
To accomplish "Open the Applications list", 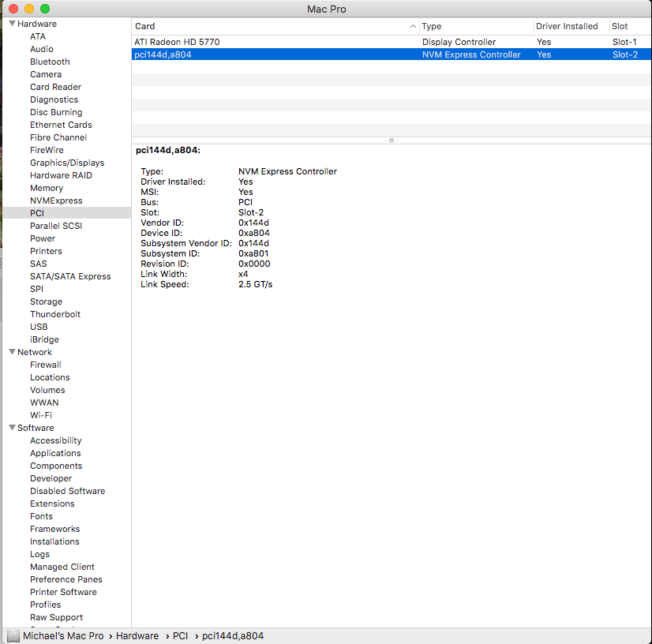I will click(55, 453).
